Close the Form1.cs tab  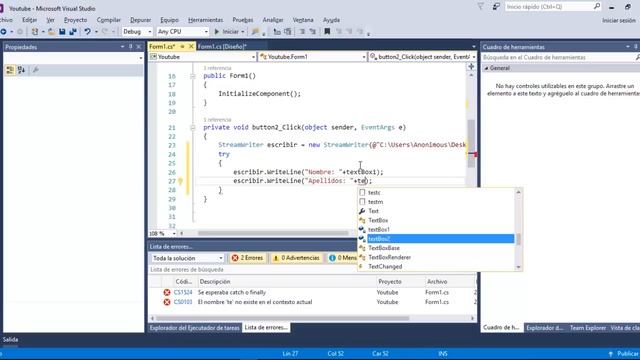pyautogui.click(x=191, y=47)
